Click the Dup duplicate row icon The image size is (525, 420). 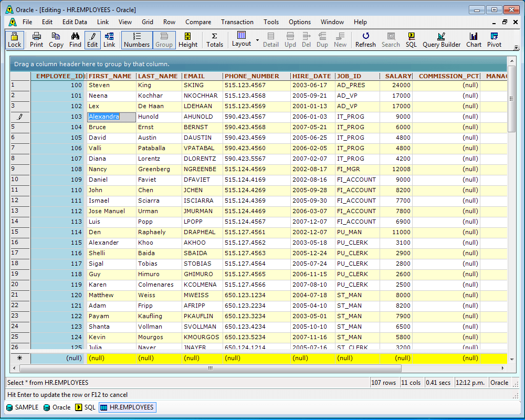pos(322,40)
